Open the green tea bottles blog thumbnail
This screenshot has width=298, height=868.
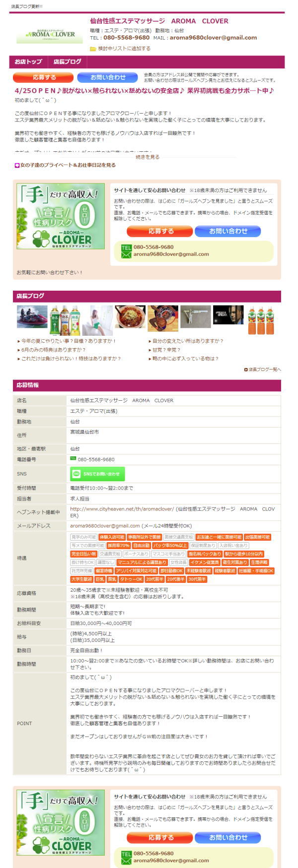65,320
